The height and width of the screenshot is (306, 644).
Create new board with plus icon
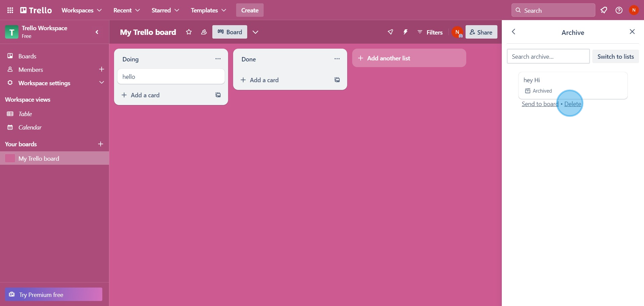click(101, 144)
